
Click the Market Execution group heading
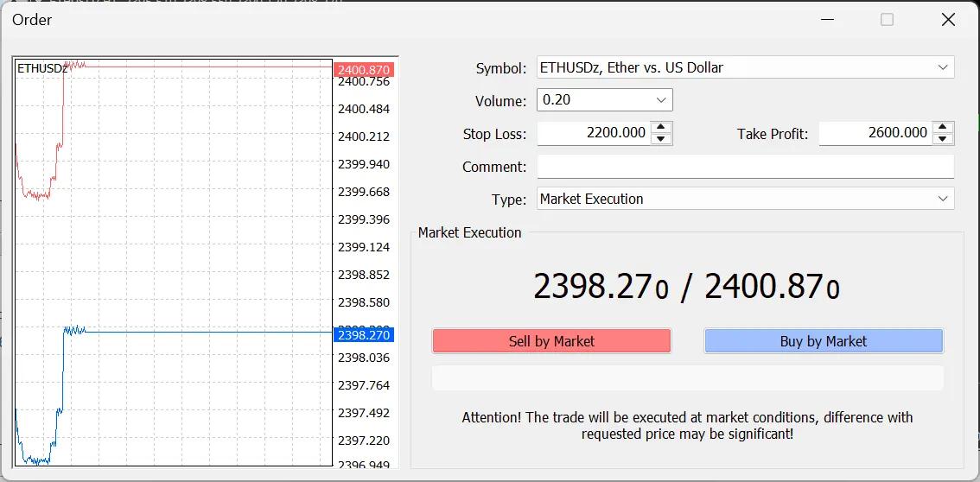[469, 232]
